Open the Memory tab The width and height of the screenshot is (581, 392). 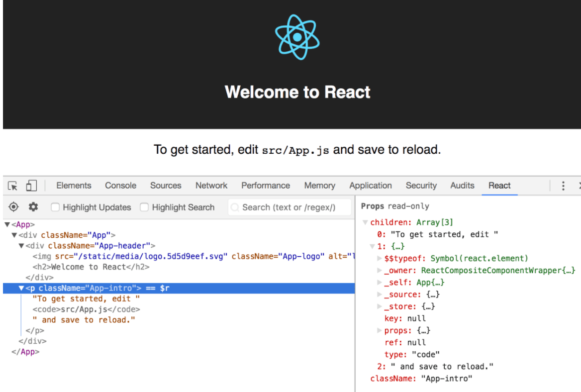(319, 186)
